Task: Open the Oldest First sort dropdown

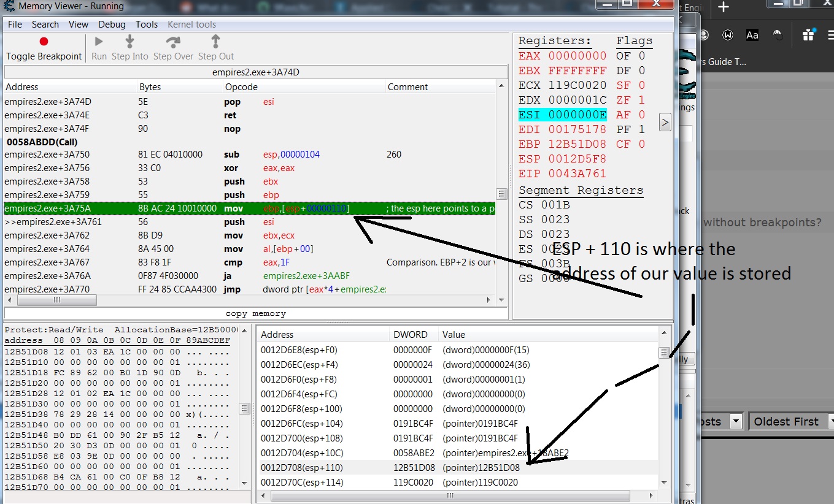Action: click(x=792, y=422)
